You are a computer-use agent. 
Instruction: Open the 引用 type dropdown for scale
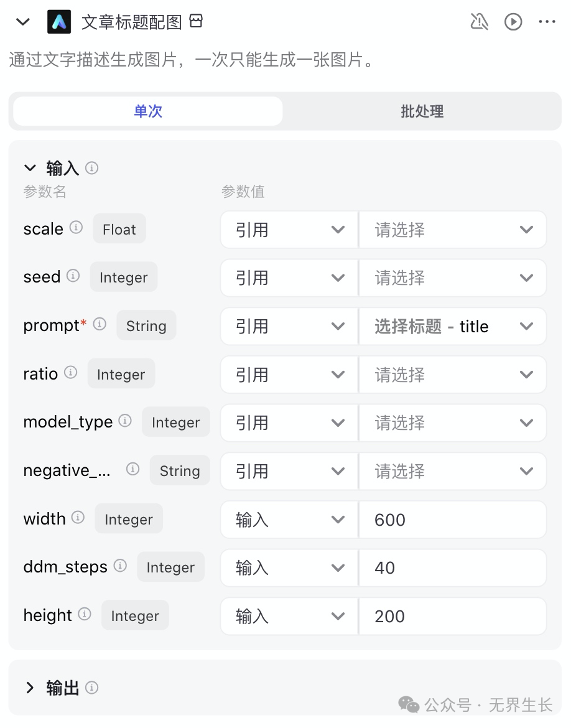289,230
